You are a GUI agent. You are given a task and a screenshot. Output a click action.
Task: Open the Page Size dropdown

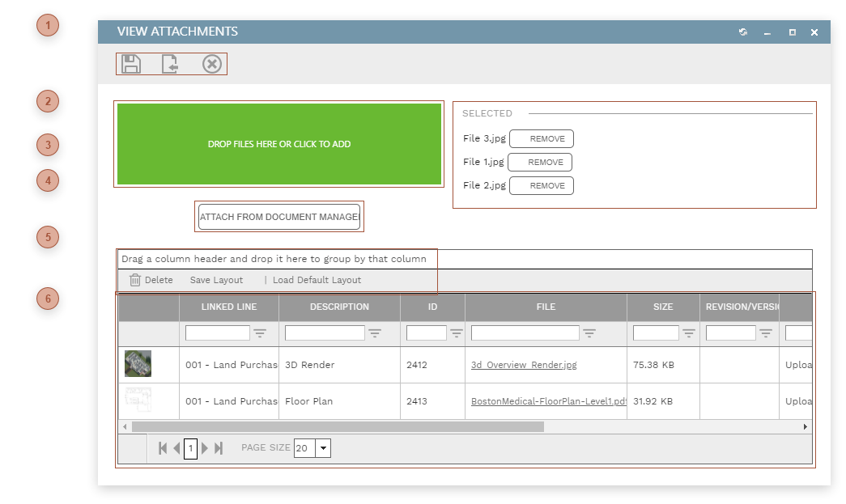coord(322,447)
